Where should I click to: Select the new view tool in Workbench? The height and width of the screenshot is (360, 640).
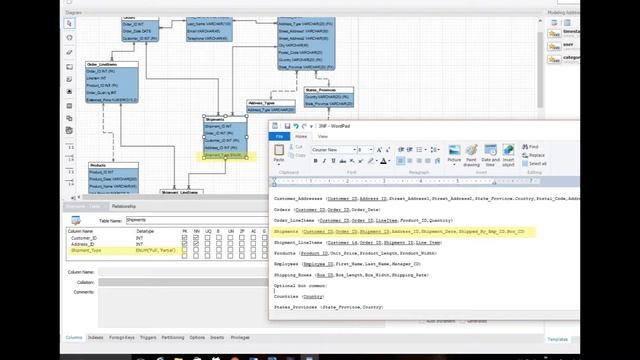point(69,118)
